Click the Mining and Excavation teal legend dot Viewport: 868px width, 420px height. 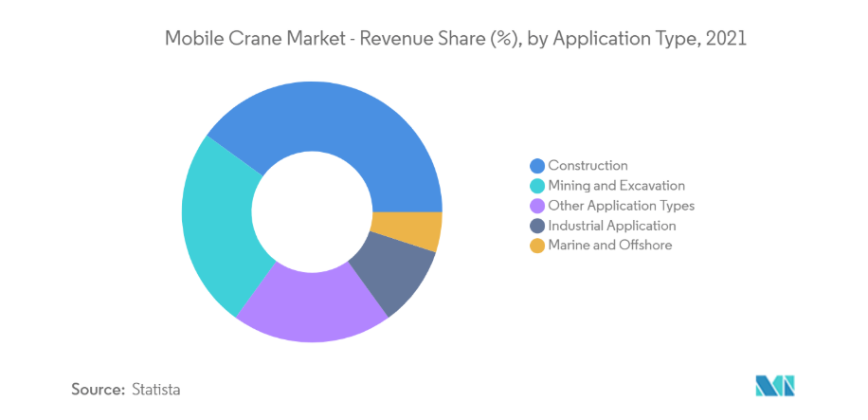click(x=537, y=186)
